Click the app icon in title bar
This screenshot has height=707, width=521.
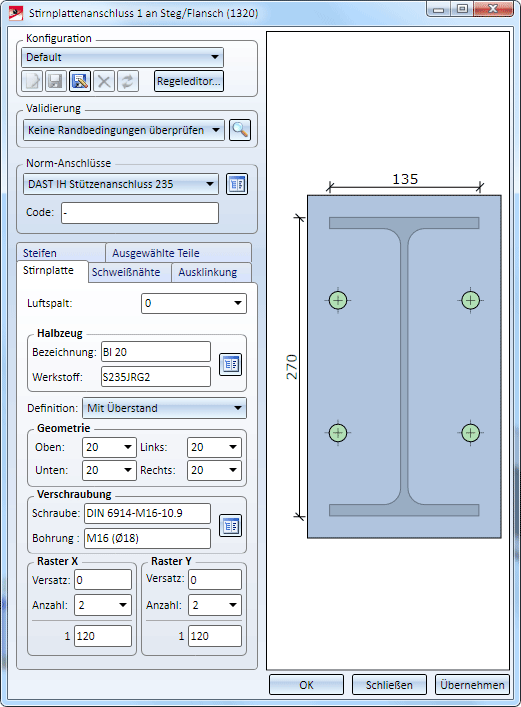[x=16, y=13]
